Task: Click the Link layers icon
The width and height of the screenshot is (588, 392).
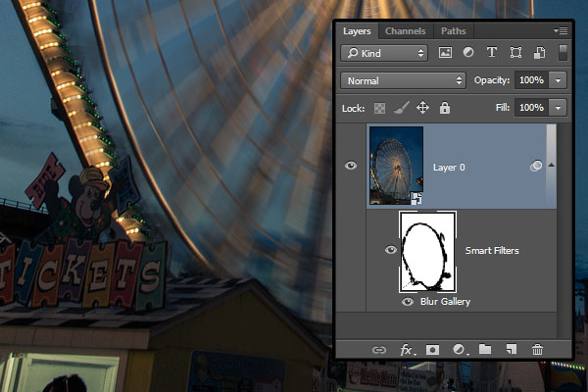Action: tap(378, 350)
